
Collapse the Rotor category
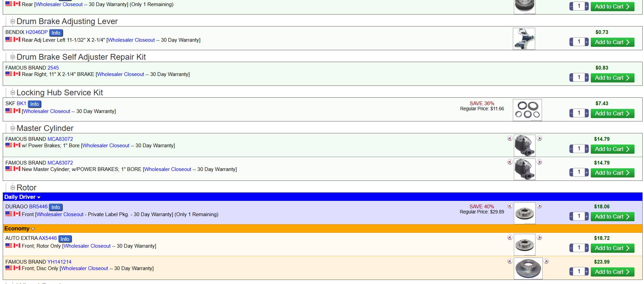13,188
